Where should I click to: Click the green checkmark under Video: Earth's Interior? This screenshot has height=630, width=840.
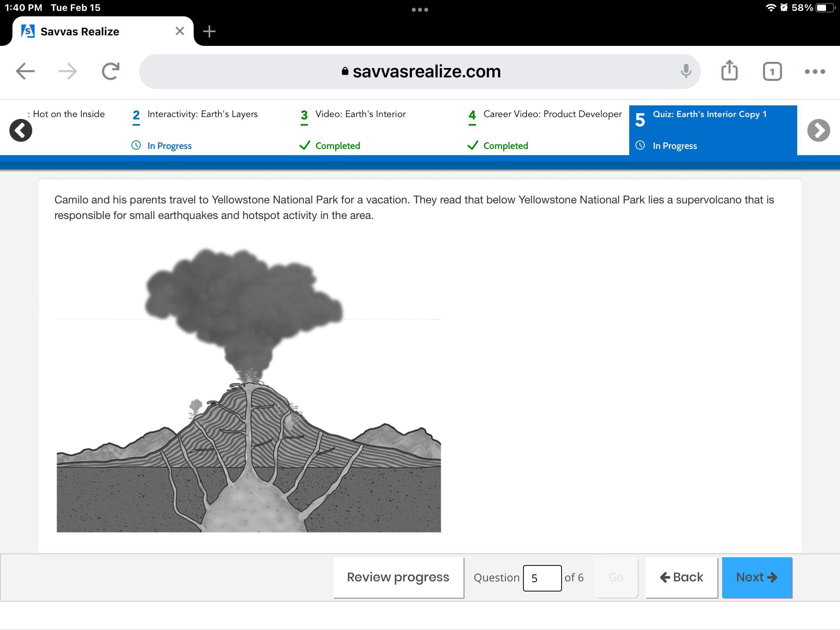click(304, 145)
